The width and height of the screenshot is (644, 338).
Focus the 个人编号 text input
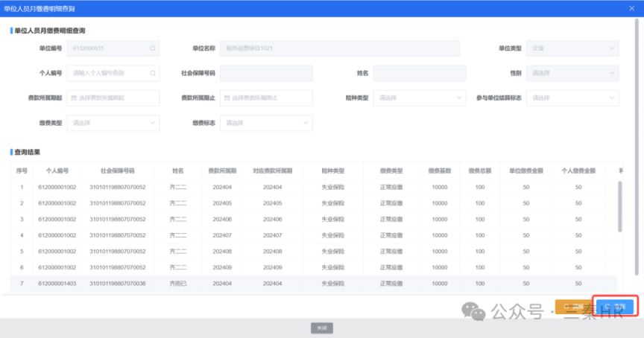click(x=113, y=73)
